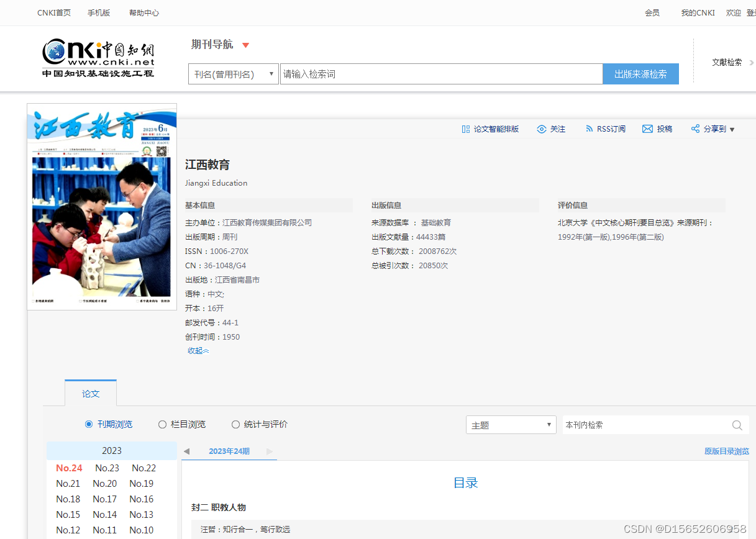Open 我的CNKI in top bar
The image size is (756, 539).
click(698, 12)
